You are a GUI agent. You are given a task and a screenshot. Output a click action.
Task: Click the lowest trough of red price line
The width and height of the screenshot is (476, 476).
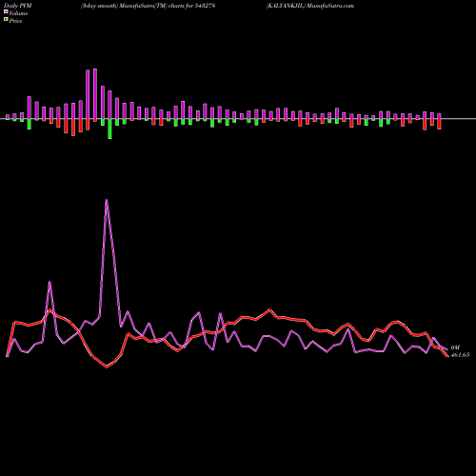(107, 367)
